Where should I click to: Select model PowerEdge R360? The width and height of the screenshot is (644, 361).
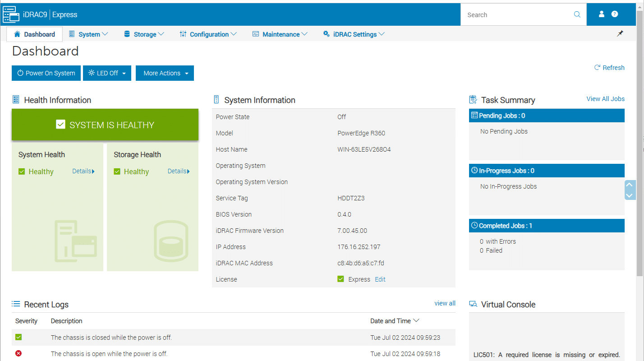(x=361, y=133)
